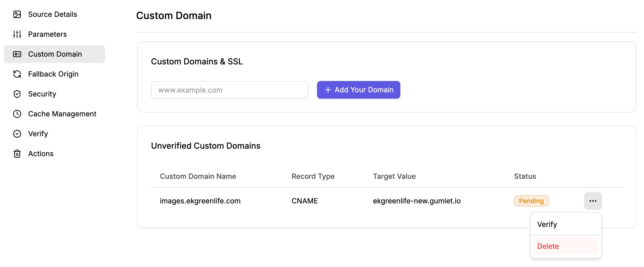Click the Actions trash icon

[x=17, y=154]
